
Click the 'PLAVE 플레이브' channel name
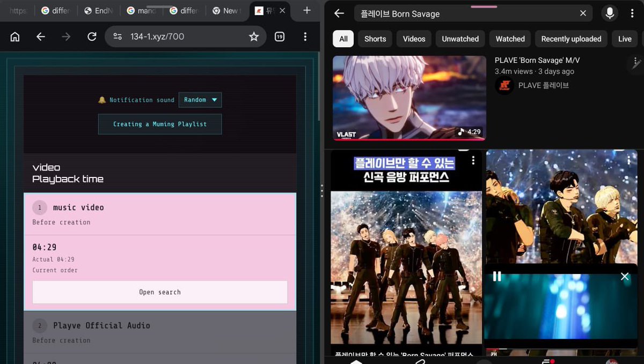544,85
